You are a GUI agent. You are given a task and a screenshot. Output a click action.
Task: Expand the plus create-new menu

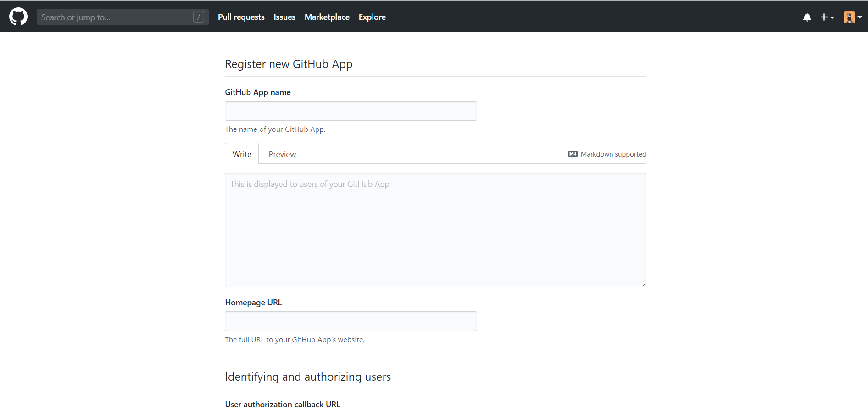pyautogui.click(x=827, y=17)
